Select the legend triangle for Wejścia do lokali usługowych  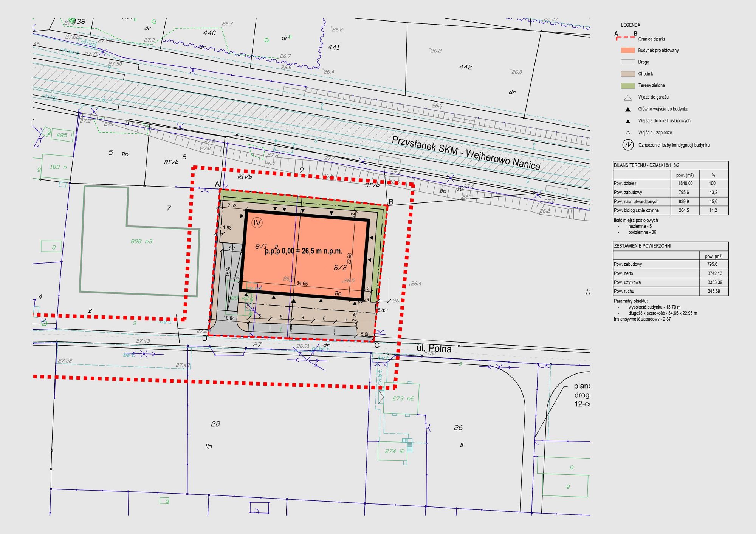coord(628,121)
